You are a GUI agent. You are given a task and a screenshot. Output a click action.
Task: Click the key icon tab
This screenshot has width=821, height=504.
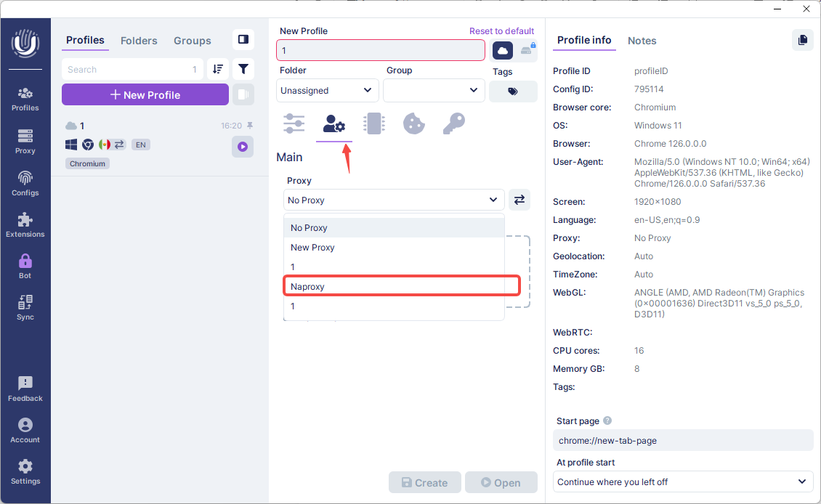point(453,123)
